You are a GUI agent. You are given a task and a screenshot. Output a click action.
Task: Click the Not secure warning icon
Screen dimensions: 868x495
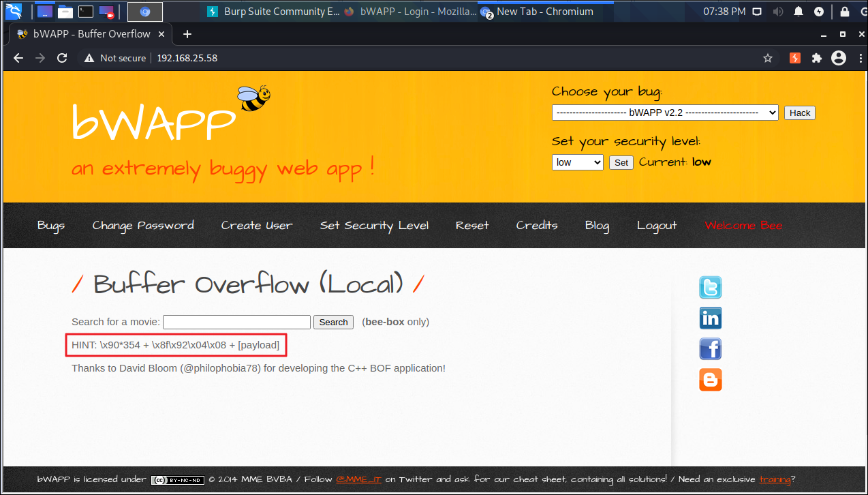click(89, 58)
